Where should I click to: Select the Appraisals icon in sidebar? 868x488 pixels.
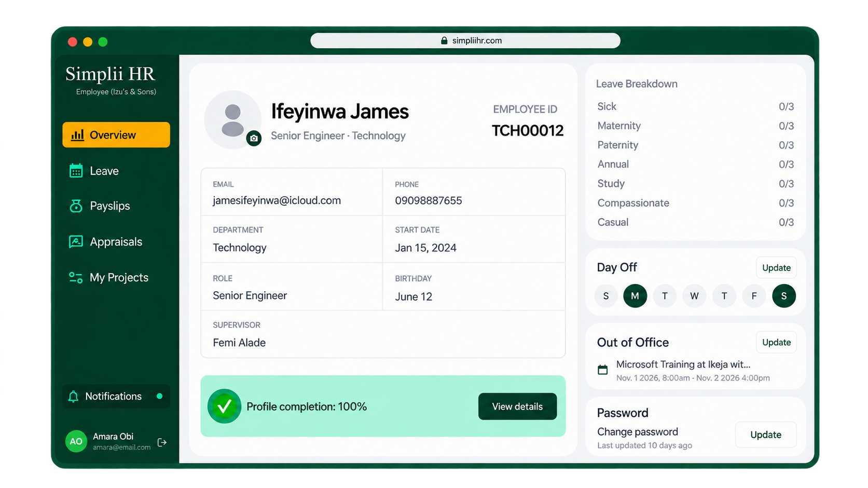(76, 241)
